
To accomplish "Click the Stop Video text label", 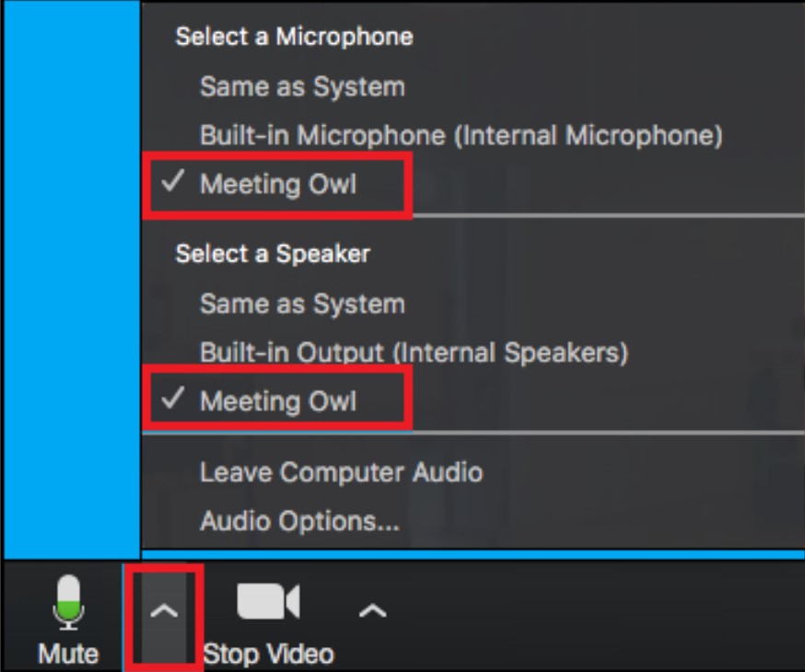I will click(269, 654).
